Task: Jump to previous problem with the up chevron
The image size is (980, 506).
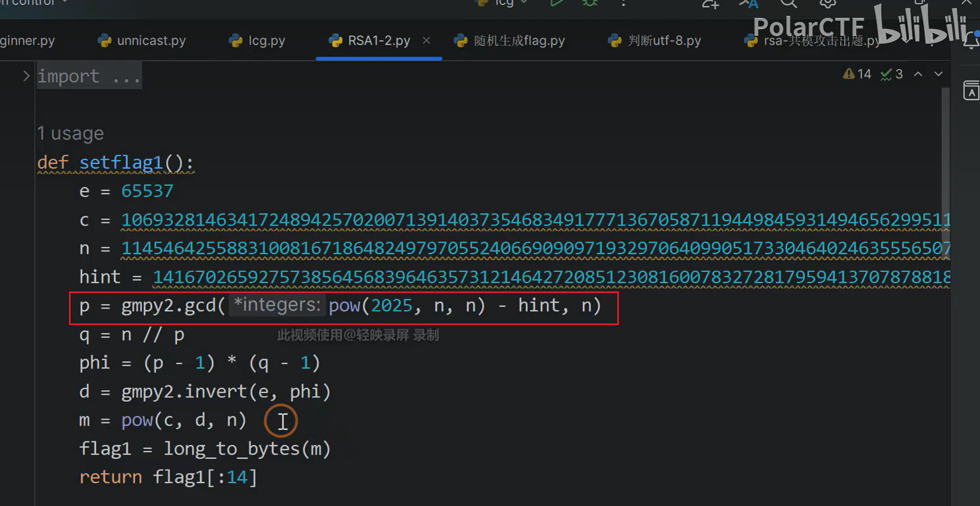Action: click(x=918, y=73)
